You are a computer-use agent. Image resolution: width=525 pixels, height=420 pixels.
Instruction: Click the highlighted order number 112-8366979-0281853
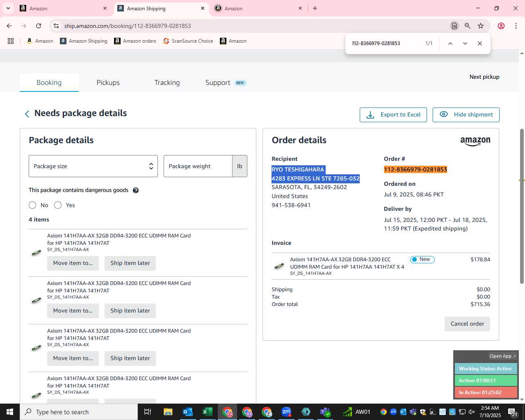point(415,169)
